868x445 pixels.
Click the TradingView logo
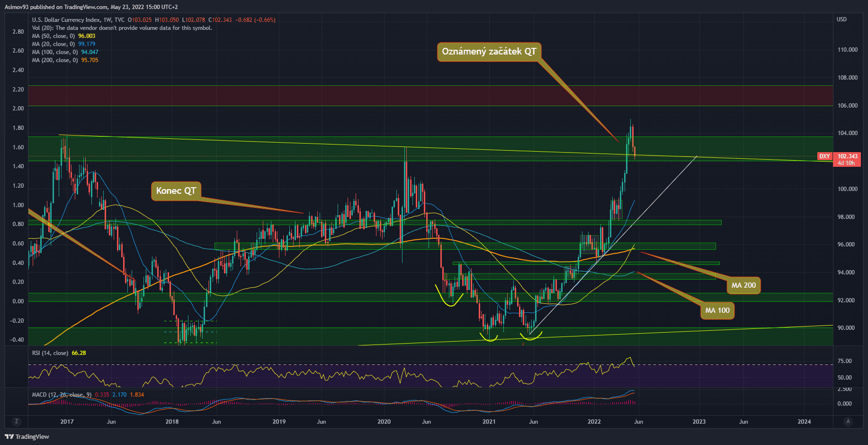[27, 436]
